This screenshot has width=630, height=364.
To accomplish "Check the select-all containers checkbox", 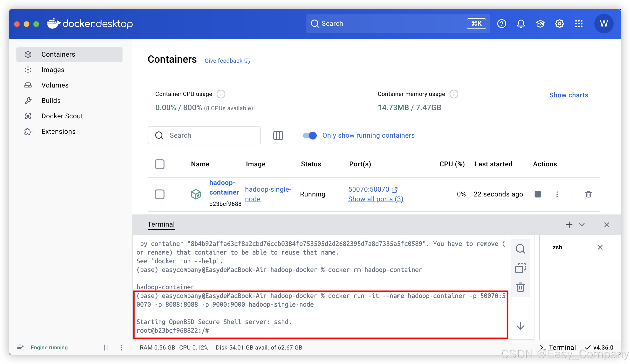I will point(159,164).
